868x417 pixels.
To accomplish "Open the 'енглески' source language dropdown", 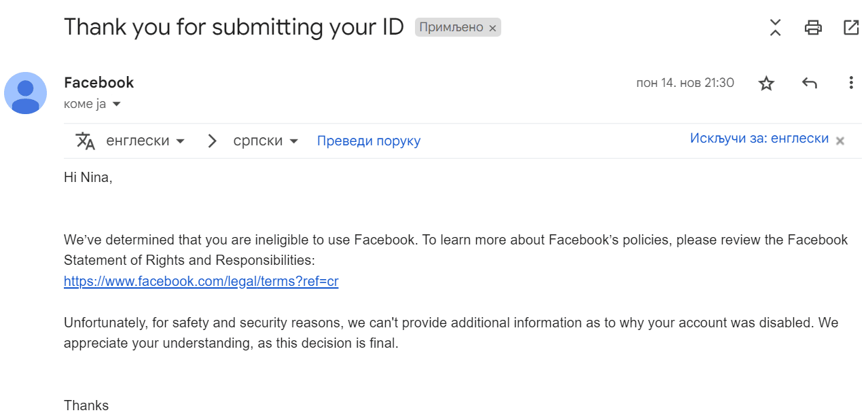I will click(x=145, y=141).
